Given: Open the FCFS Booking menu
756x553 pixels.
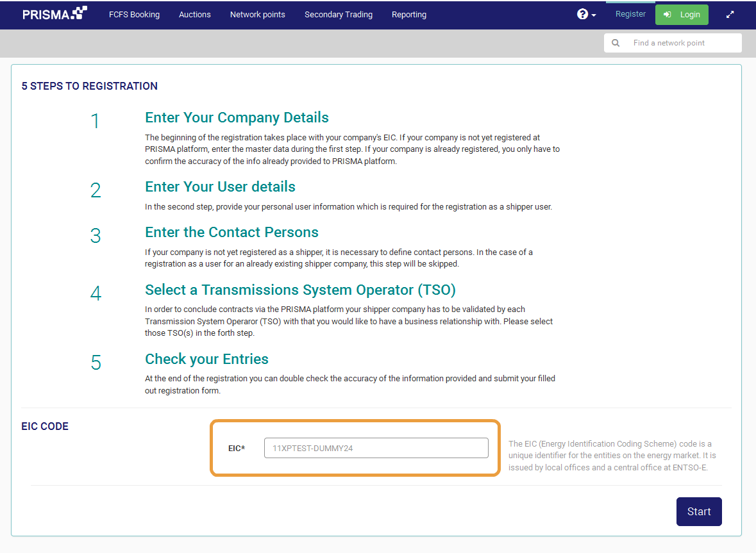Looking at the screenshot, I should pos(134,15).
